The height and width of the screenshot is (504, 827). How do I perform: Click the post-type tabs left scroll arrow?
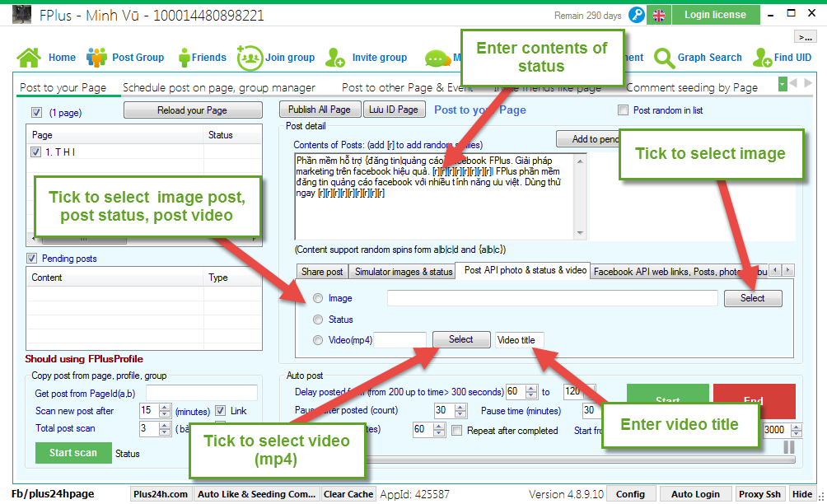click(775, 270)
